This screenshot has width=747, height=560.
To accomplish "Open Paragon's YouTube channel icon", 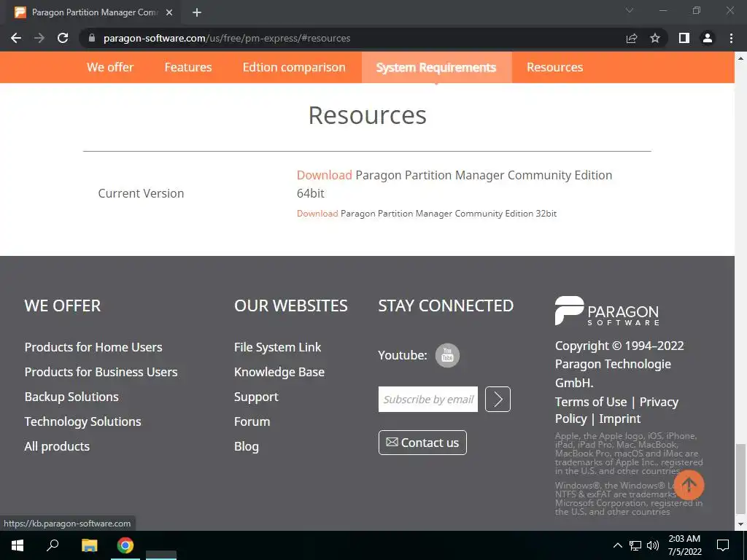I will [447, 355].
